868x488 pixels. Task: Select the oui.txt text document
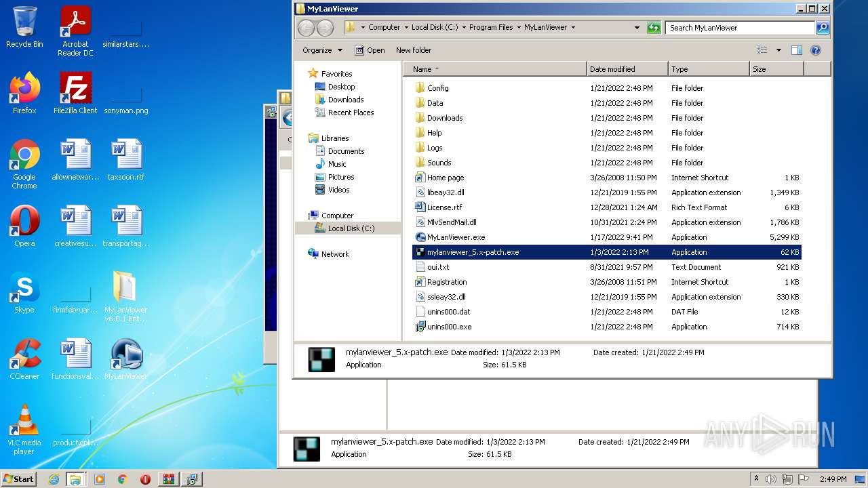432,267
